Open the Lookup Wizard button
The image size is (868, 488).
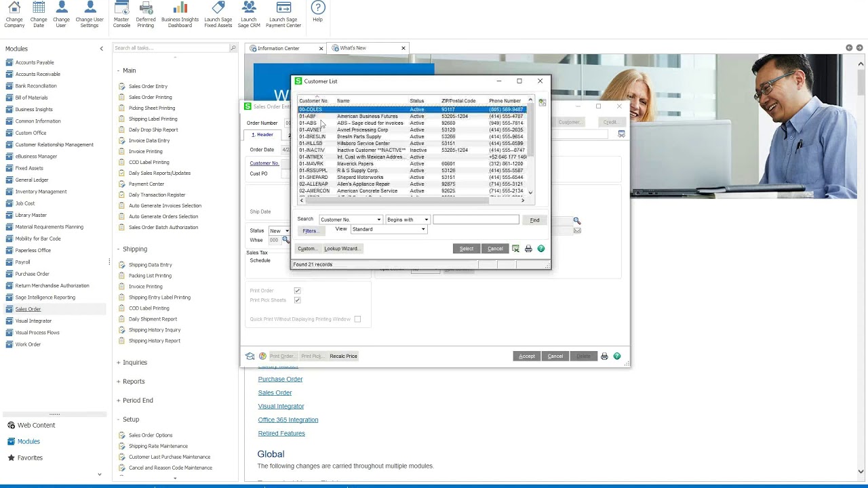pyautogui.click(x=341, y=249)
